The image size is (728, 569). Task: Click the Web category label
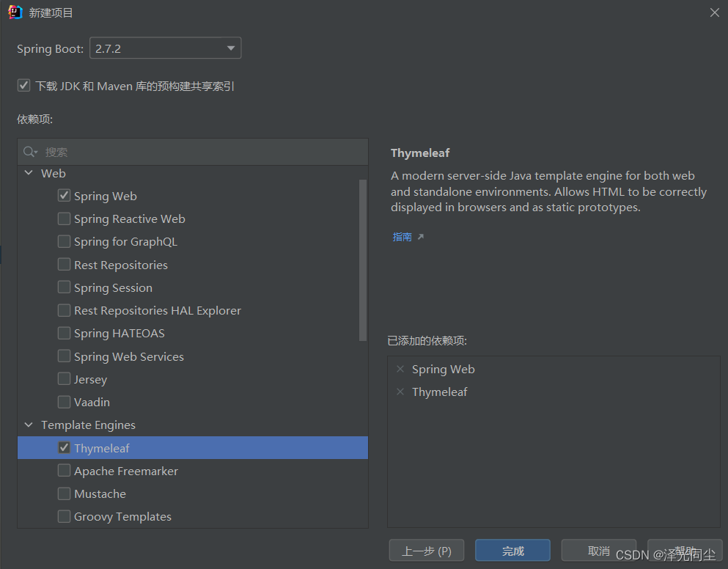point(54,173)
